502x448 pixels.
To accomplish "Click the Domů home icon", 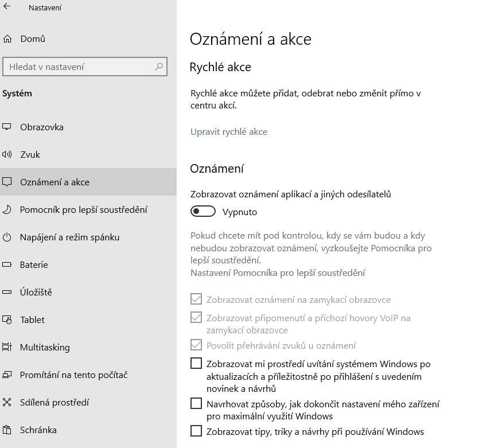I will 7,39.
